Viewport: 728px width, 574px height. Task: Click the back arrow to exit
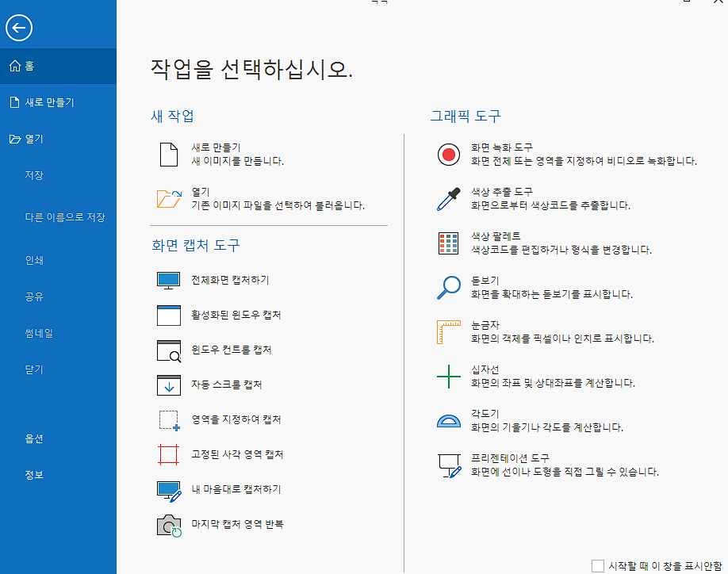pyautogui.click(x=18, y=28)
